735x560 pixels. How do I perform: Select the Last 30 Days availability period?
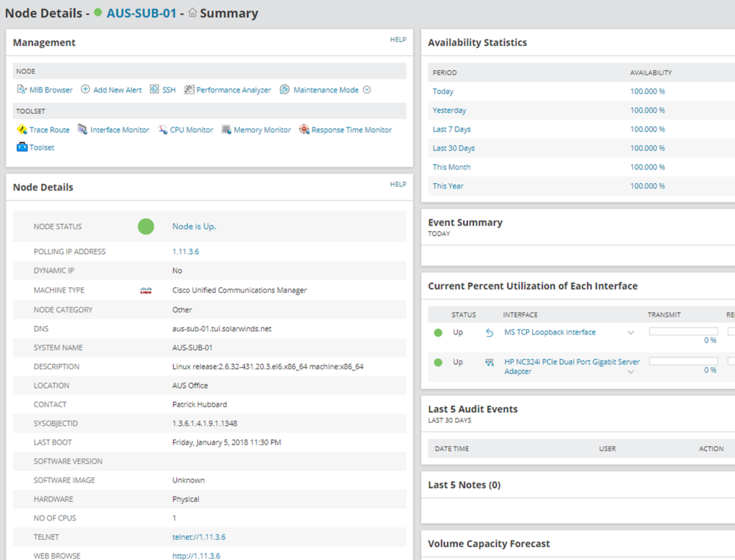(454, 148)
